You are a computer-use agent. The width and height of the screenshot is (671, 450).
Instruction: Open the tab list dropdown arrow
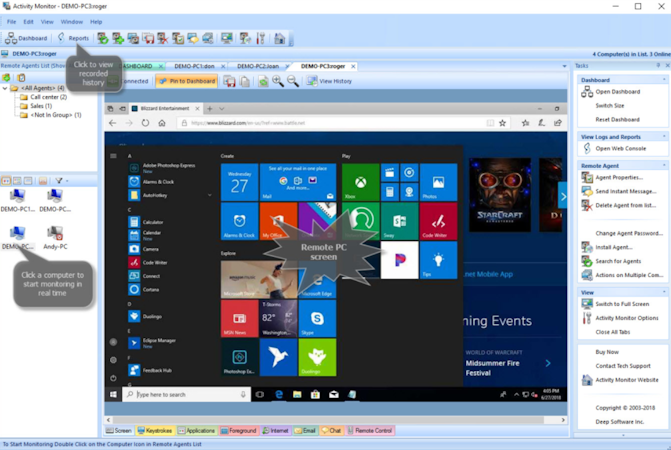point(564,66)
